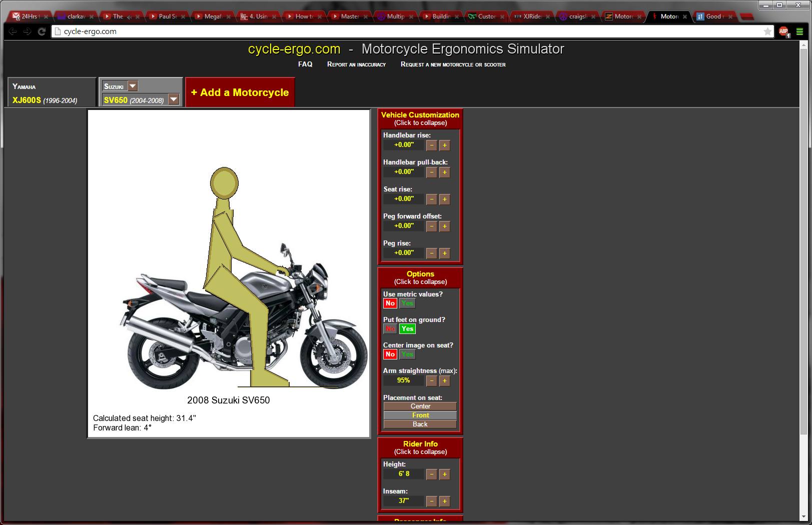Close the active Motorcycle tab

(x=685, y=16)
